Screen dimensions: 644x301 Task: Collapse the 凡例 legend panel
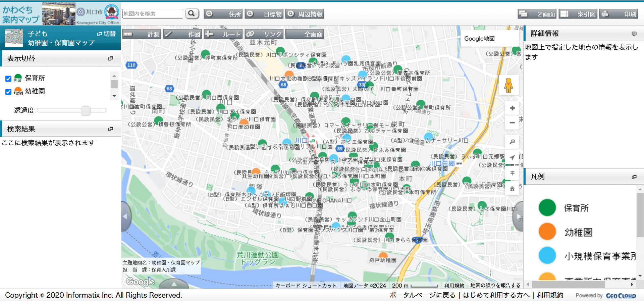pyautogui.click(x=634, y=177)
